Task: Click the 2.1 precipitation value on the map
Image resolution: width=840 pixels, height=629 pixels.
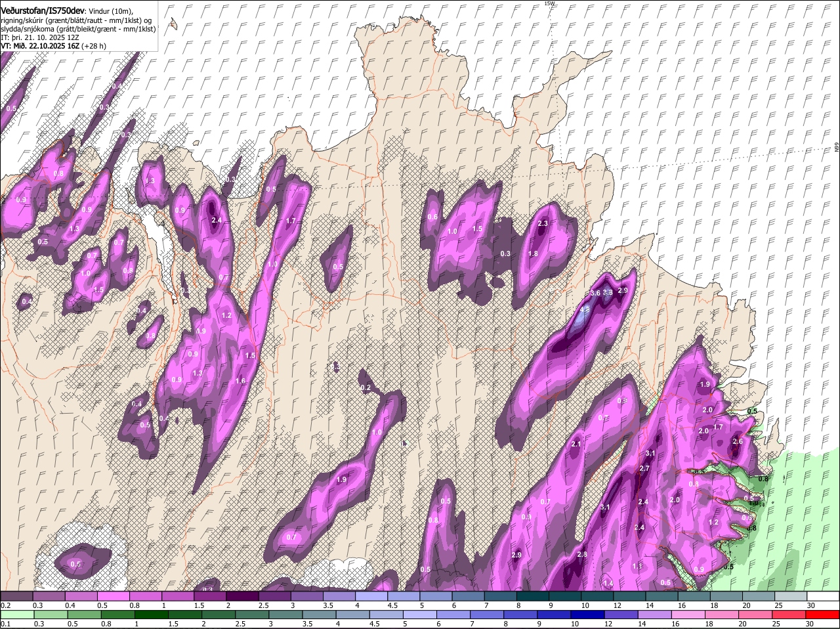Action: [x=576, y=444]
